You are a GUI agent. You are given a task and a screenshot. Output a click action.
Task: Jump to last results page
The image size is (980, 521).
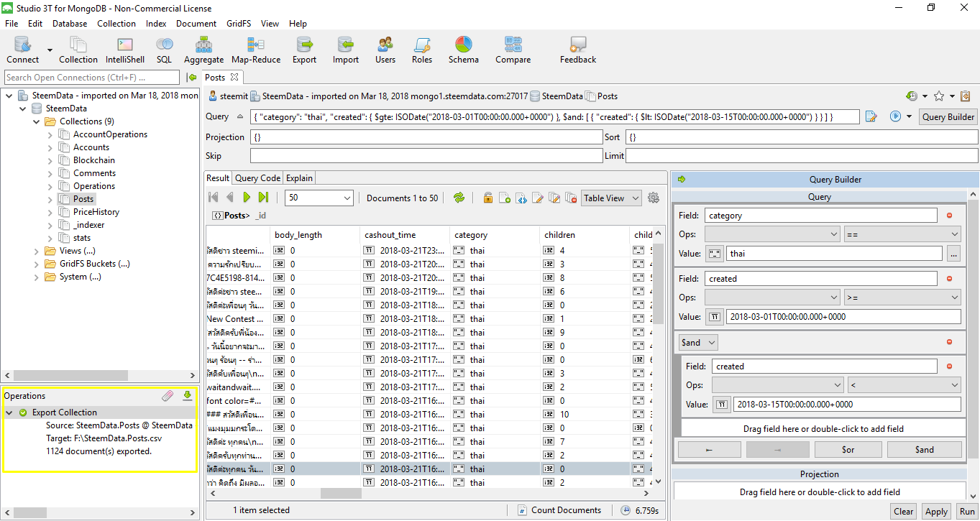[x=263, y=198]
